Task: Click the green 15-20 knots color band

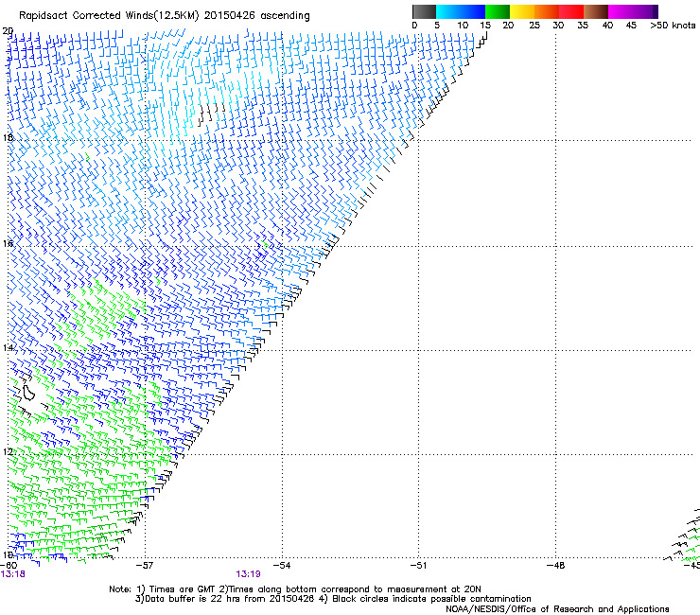Action: pyautogui.click(x=498, y=11)
